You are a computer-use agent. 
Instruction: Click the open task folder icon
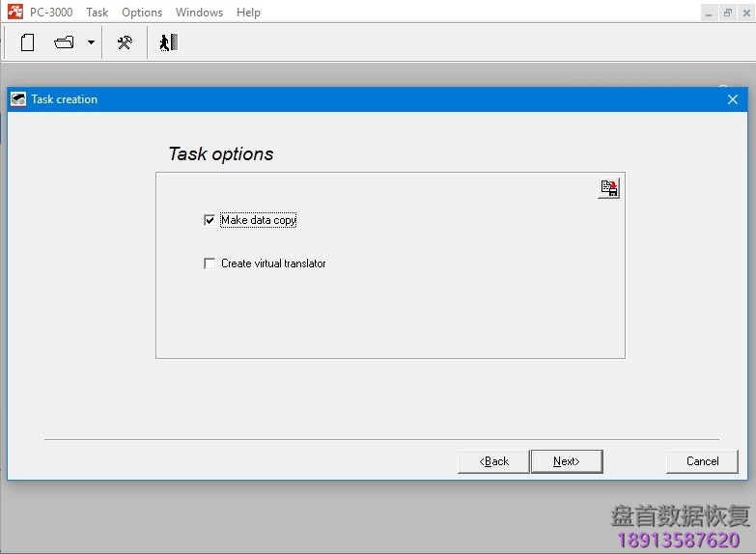pyautogui.click(x=64, y=42)
